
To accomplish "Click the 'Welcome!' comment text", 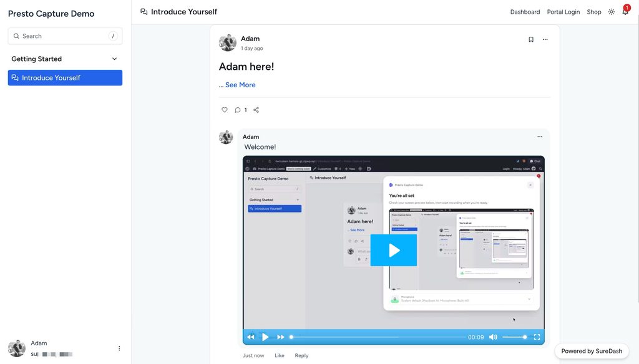I will [x=260, y=147].
